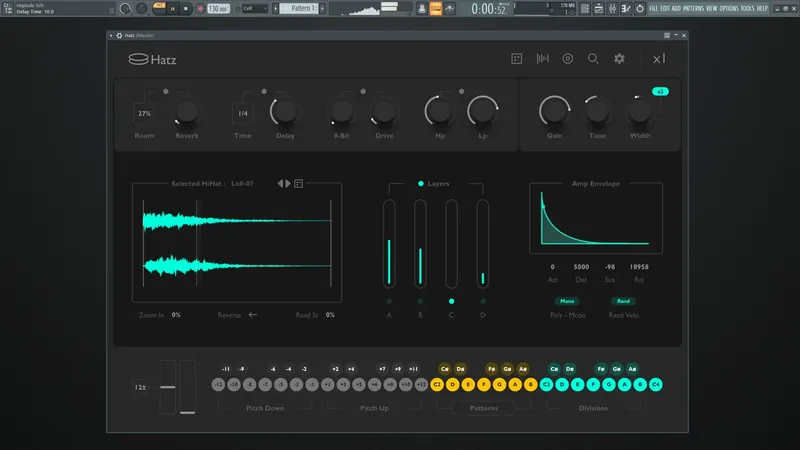
Task: Click the dice randomize icon in Hatz header
Action: click(517, 59)
